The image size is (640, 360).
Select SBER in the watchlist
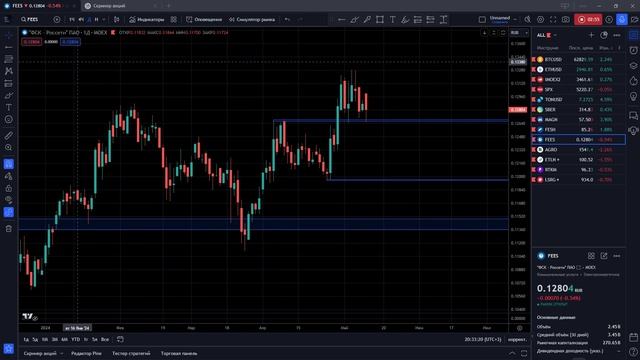pyautogui.click(x=578, y=109)
